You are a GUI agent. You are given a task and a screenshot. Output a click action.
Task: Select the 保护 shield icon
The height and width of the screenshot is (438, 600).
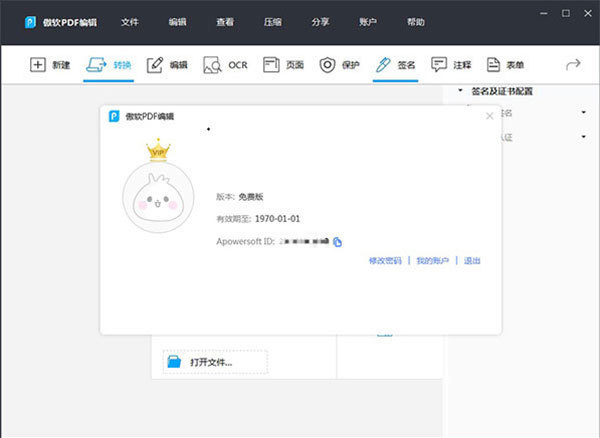[327, 65]
